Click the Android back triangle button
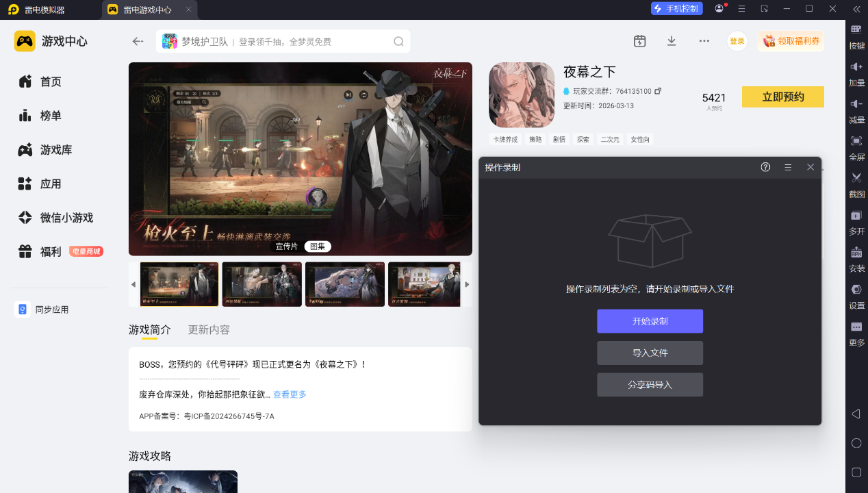Viewport: 868px width, 493px height. 856,414
